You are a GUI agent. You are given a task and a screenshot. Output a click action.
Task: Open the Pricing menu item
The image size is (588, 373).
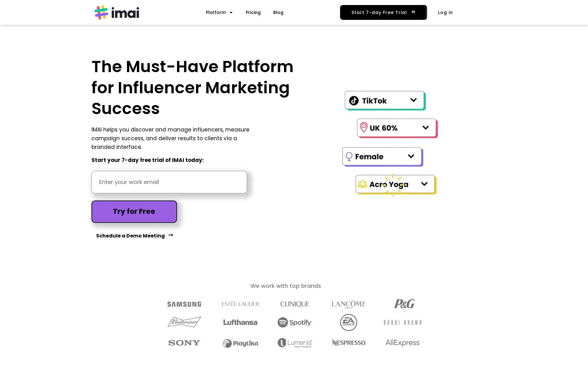point(253,12)
